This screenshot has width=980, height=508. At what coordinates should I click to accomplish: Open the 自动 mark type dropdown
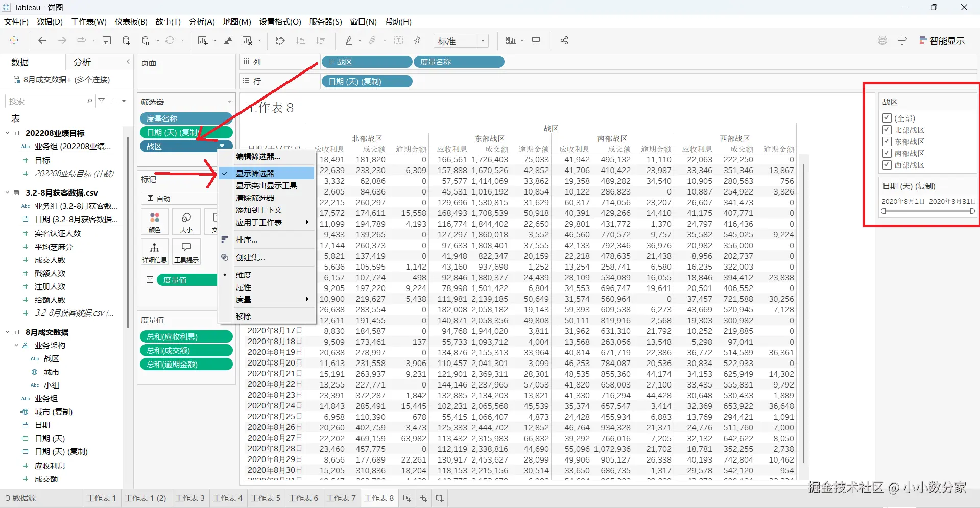click(179, 198)
